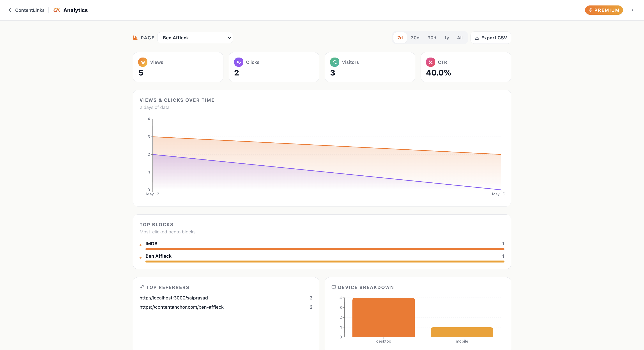Click the desktop bar in Device Breakdown
The height and width of the screenshot is (350, 644).
(384, 317)
